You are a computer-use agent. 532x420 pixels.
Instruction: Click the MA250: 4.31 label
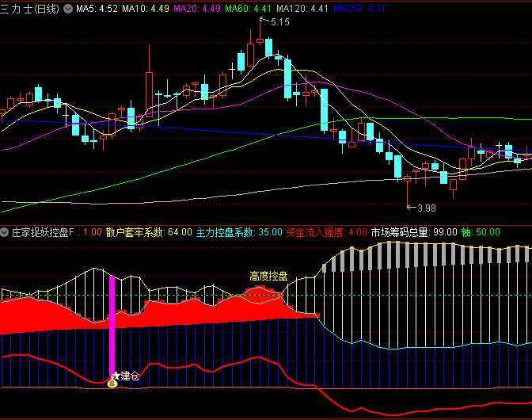359,9
